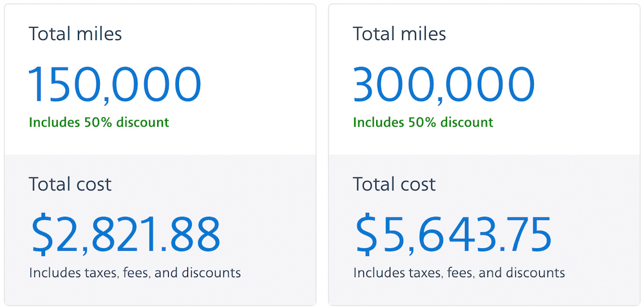Select the Total miles heading above 300,000
The width and height of the screenshot is (644, 308).
(400, 33)
